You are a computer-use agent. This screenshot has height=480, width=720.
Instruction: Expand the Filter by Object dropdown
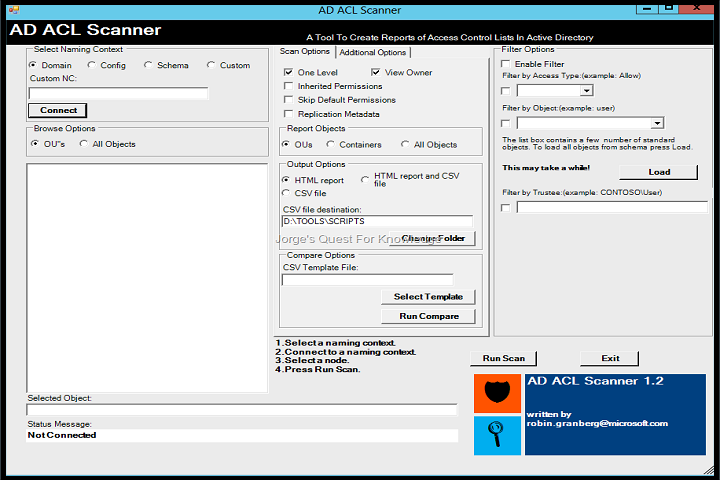point(657,123)
